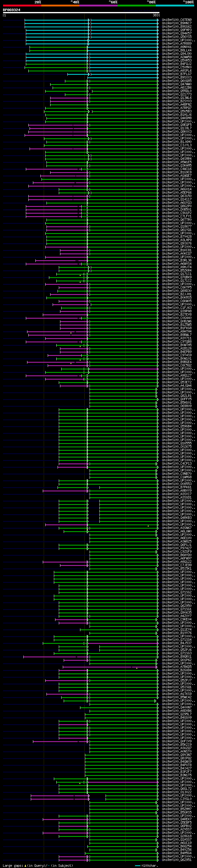The height and width of the screenshot is (868, 197).
Task: Select hit UniRef100_B7V428
Action: [176, 236]
